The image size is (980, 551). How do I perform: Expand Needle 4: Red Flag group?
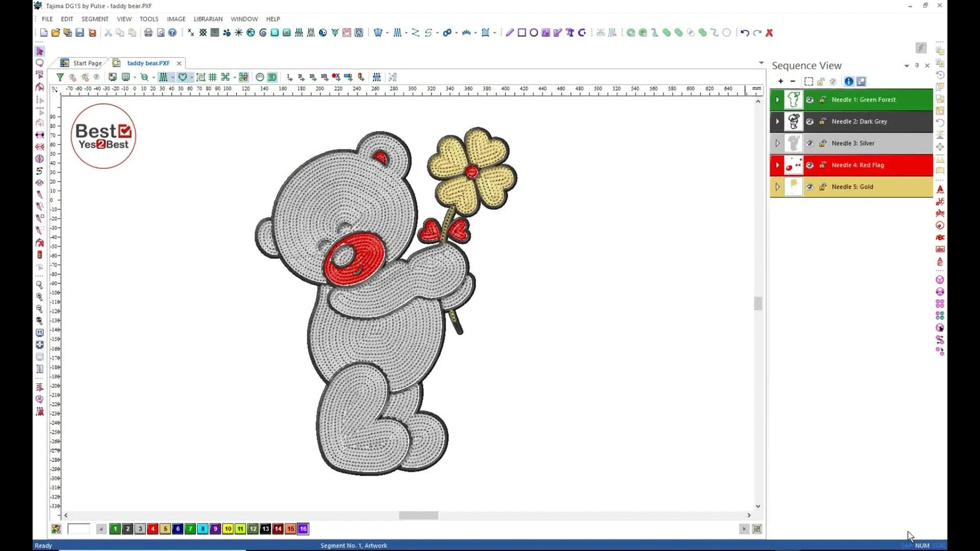777,165
